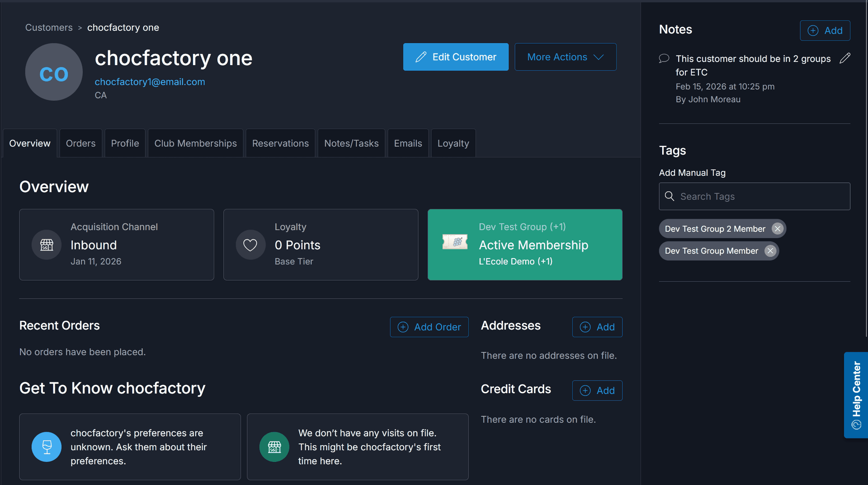Click the Edit Customer pencil icon
This screenshot has width=868, height=485.
421,57
